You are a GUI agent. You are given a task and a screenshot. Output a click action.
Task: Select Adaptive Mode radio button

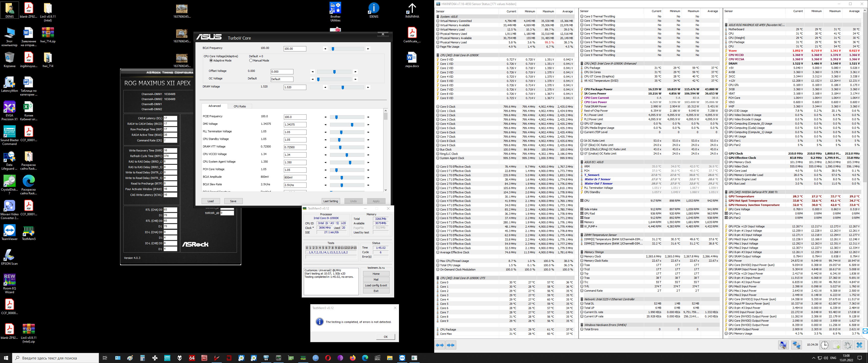(x=211, y=60)
